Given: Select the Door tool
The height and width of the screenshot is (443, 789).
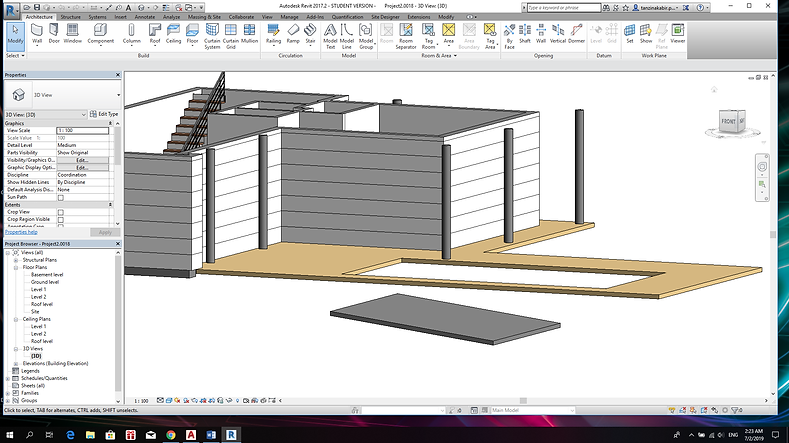Looking at the screenshot, I should point(54,34).
